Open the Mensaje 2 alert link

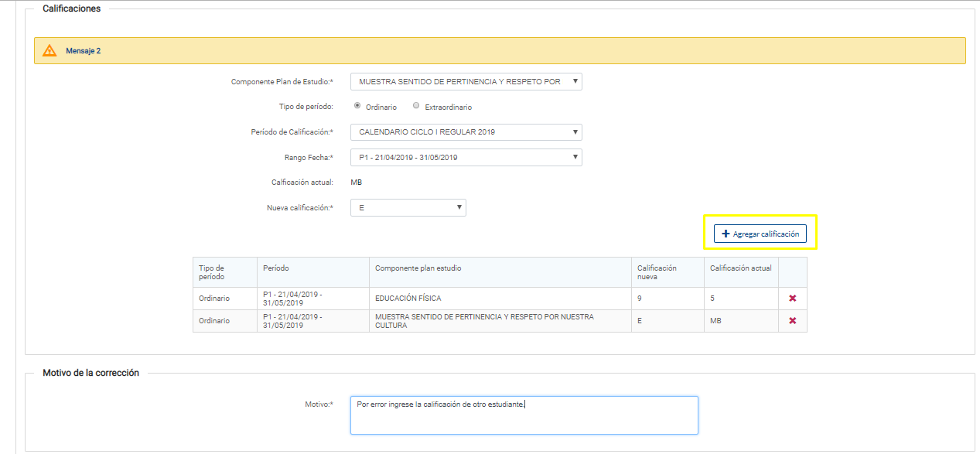(x=83, y=51)
